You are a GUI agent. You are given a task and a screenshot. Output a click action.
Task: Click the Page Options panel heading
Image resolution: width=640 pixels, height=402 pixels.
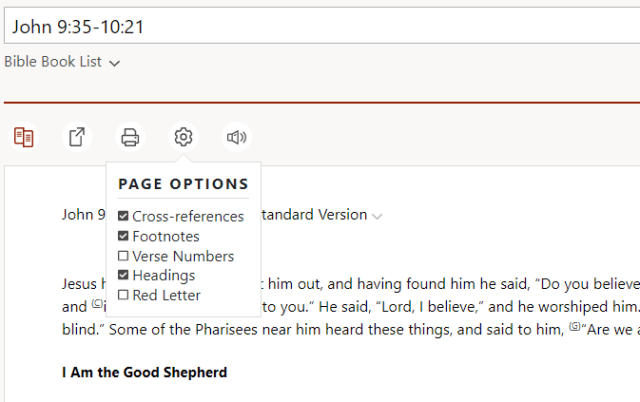(183, 184)
